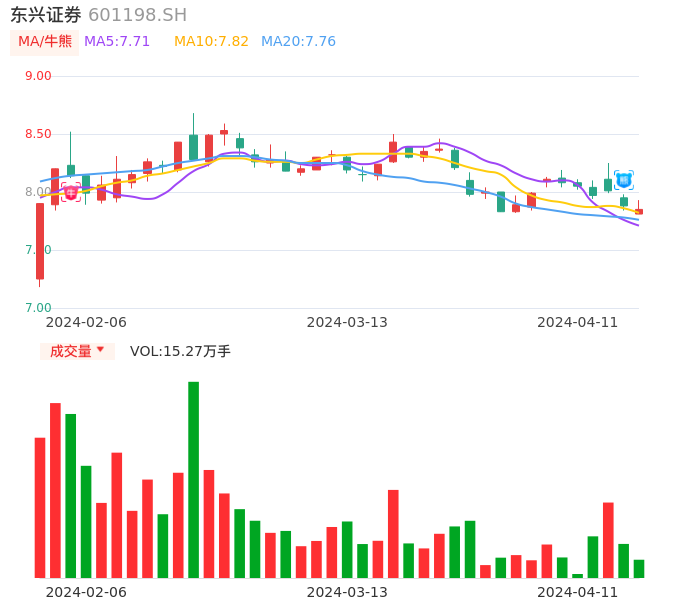Click the 7.00 price axis label
Screen dimensions: 686x606
click(38, 308)
